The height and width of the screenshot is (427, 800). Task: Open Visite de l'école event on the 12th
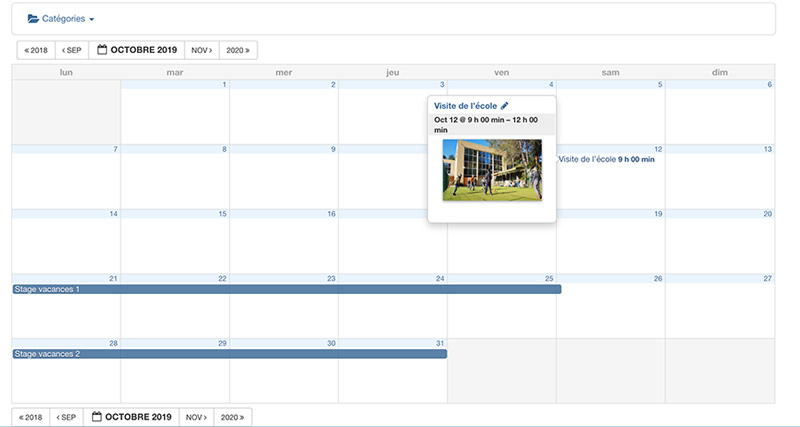607,159
